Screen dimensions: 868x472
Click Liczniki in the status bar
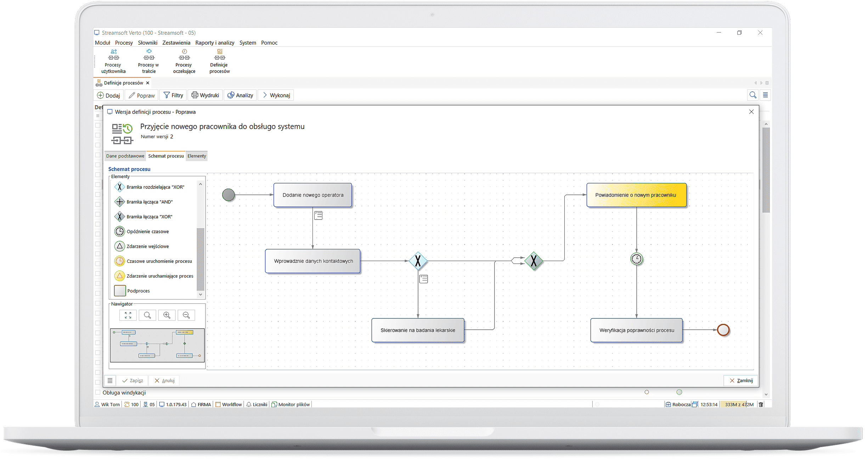click(257, 404)
